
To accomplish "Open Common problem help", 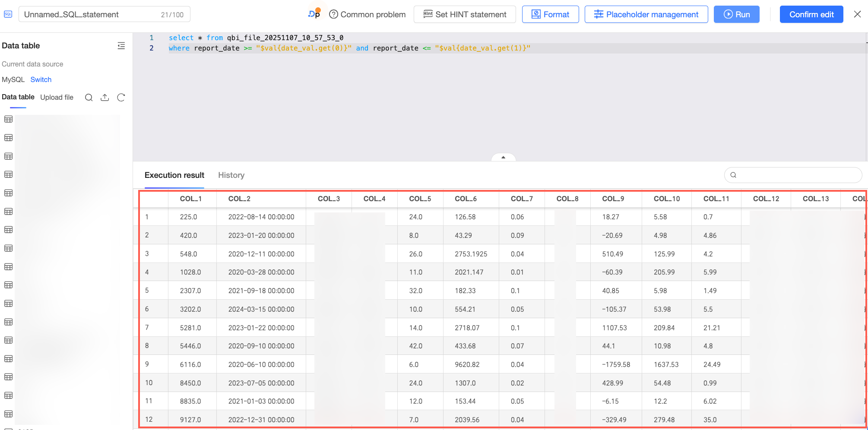I will click(367, 14).
